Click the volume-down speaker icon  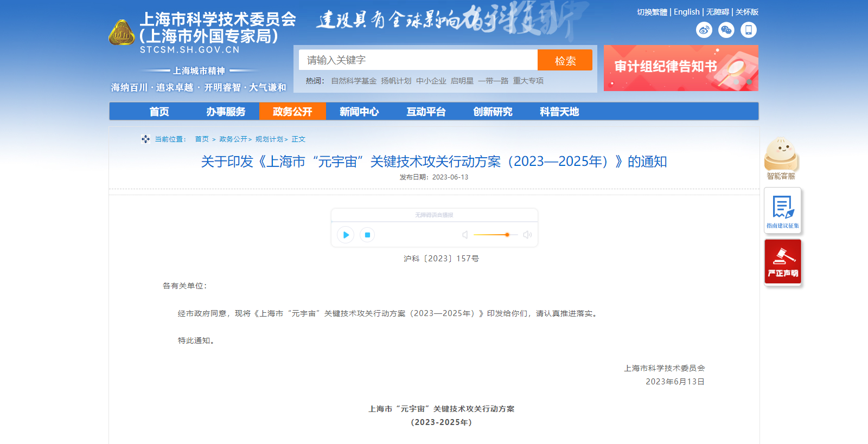tap(465, 235)
